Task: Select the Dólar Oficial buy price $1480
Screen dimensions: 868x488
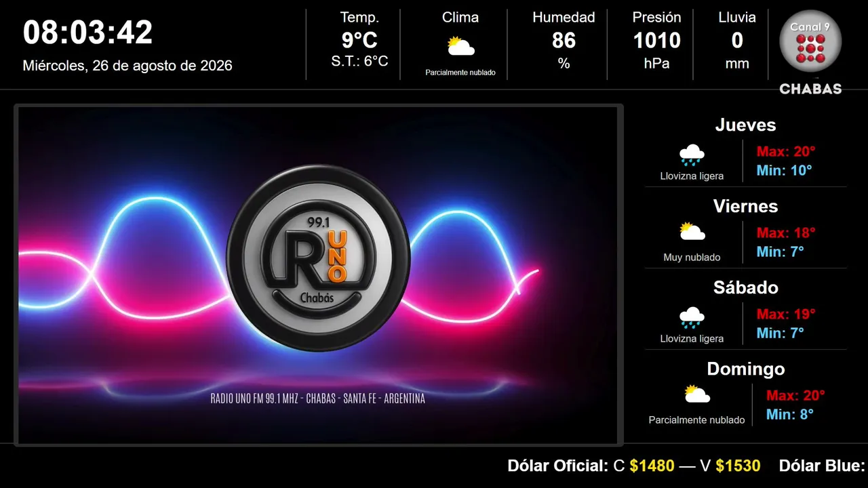Action: point(652,466)
